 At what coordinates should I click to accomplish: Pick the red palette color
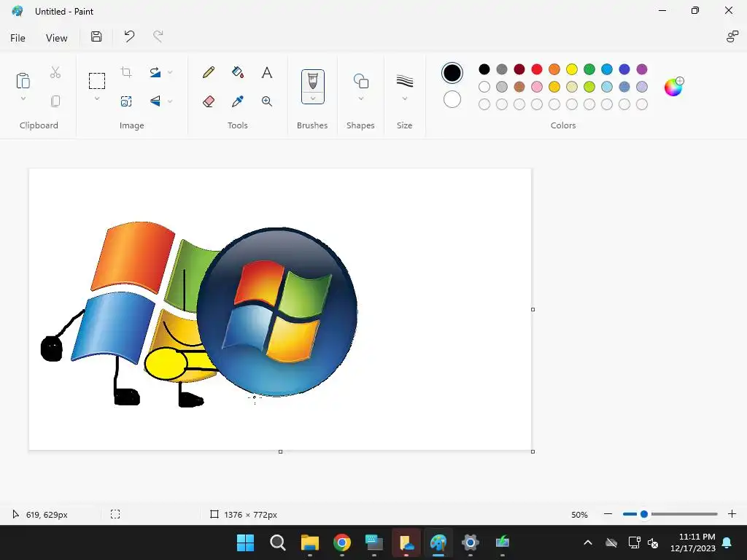pyautogui.click(x=537, y=69)
